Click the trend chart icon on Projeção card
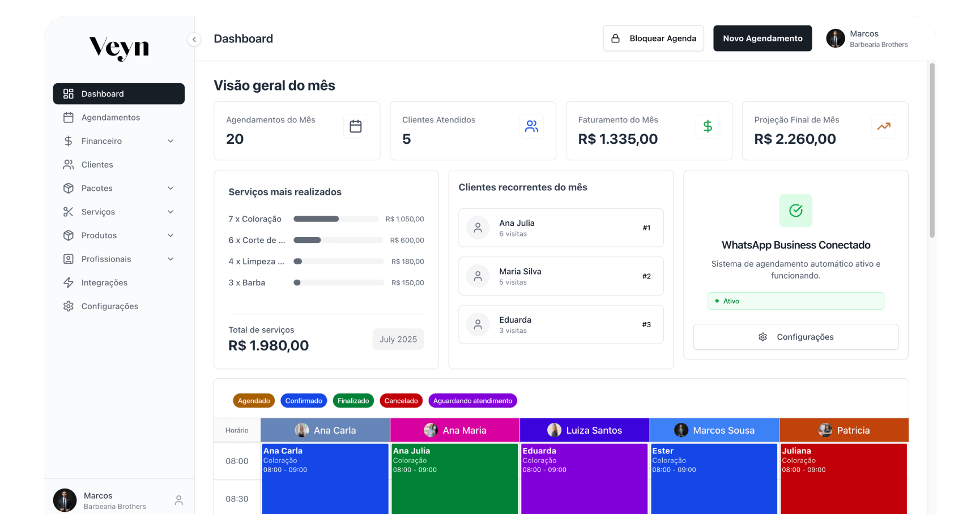Screen dimensions: 980x514 pyautogui.click(x=884, y=126)
